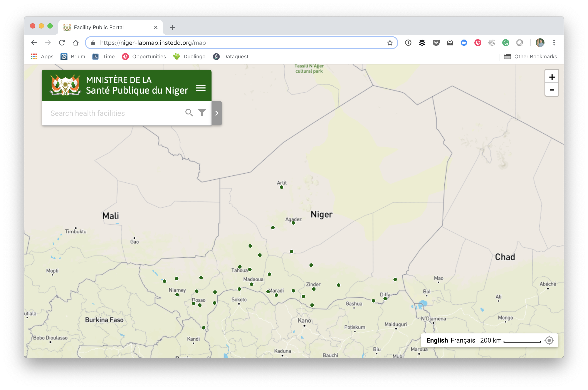Viewport: 588px width, 390px height.
Task: Select English language option
Action: click(437, 340)
